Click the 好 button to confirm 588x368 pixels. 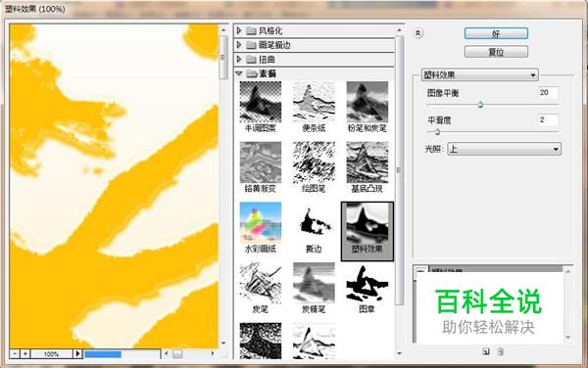click(x=496, y=33)
